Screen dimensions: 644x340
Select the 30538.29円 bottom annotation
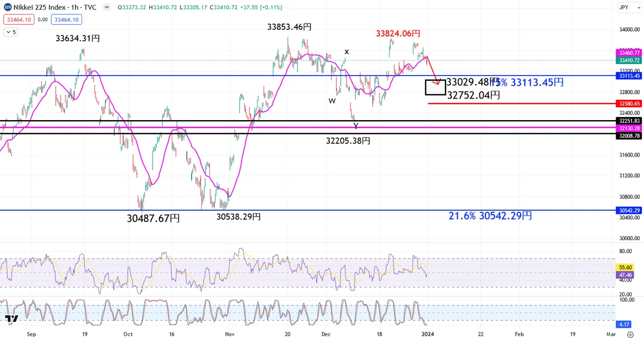tap(239, 217)
